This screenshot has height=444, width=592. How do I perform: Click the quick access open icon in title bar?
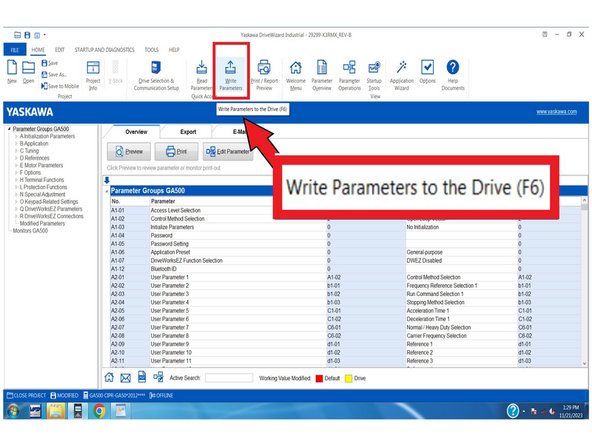17,35
